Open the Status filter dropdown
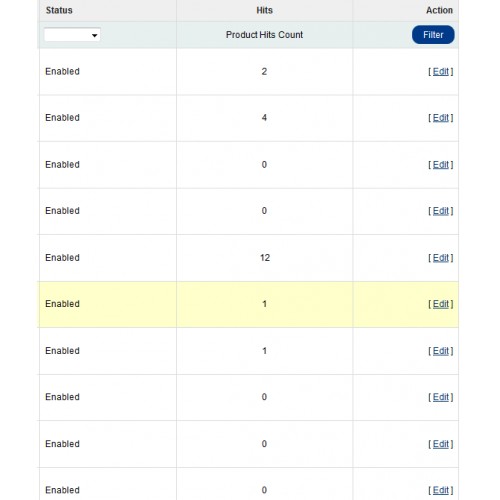Image resolution: width=500 pixels, height=500 pixels. tap(72, 35)
